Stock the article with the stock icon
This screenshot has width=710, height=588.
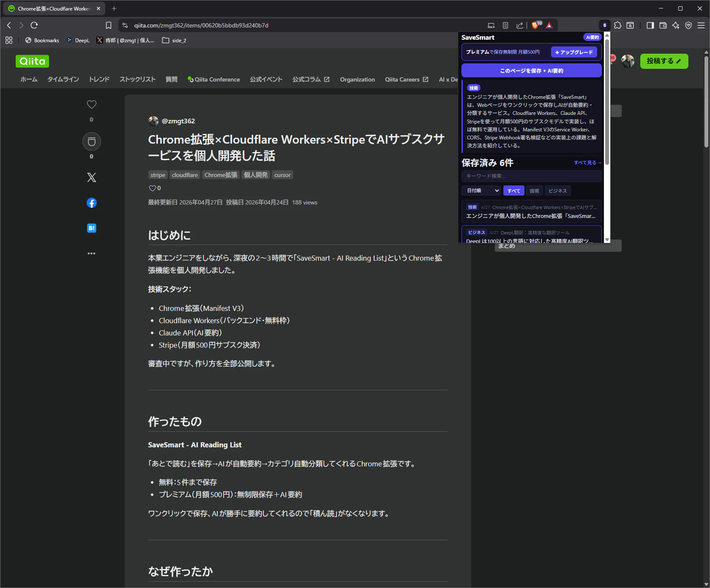[92, 142]
